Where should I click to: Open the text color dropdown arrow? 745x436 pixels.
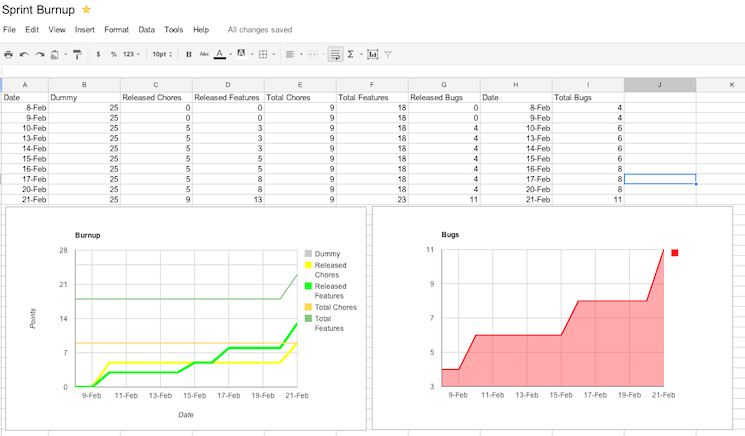pyautogui.click(x=230, y=54)
